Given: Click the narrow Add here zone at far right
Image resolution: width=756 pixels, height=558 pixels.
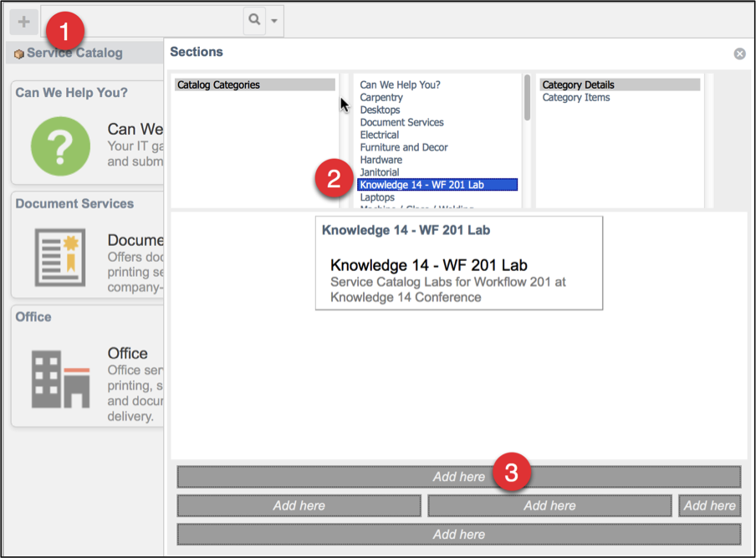Looking at the screenshot, I should 710,506.
